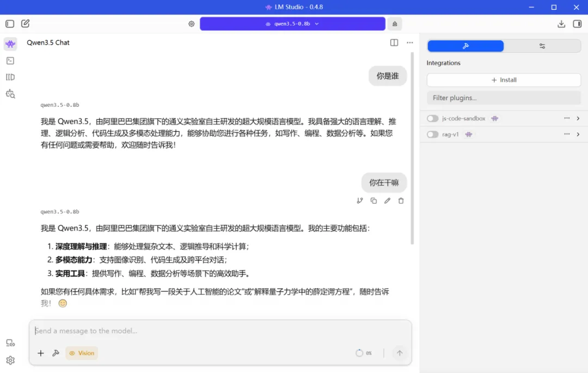Click the Vision badge in message box
Image resolution: width=588 pixels, height=373 pixels.
pos(82,353)
